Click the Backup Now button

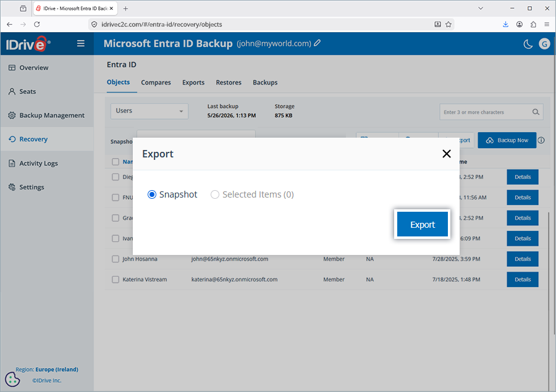point(507,140)
